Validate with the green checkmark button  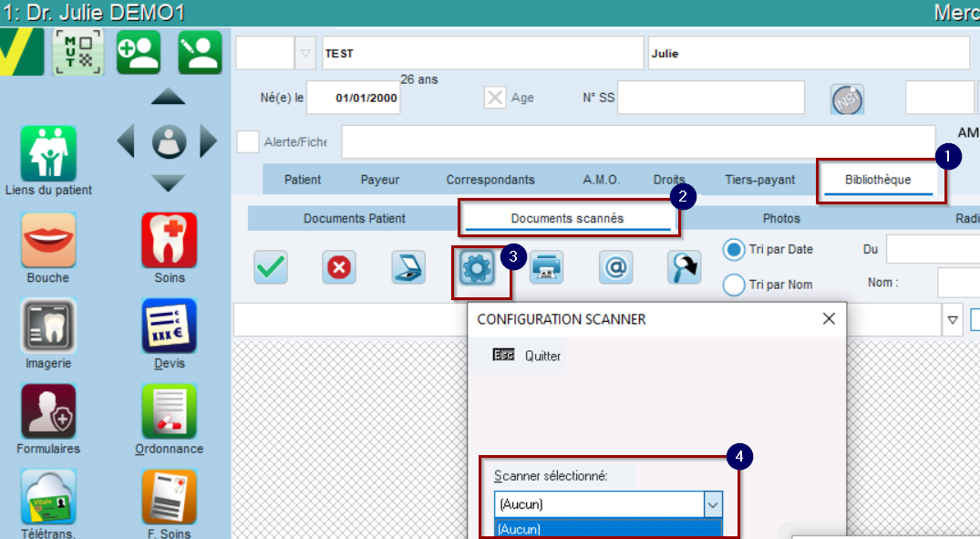pyautogui.click(x=271, y=267)
